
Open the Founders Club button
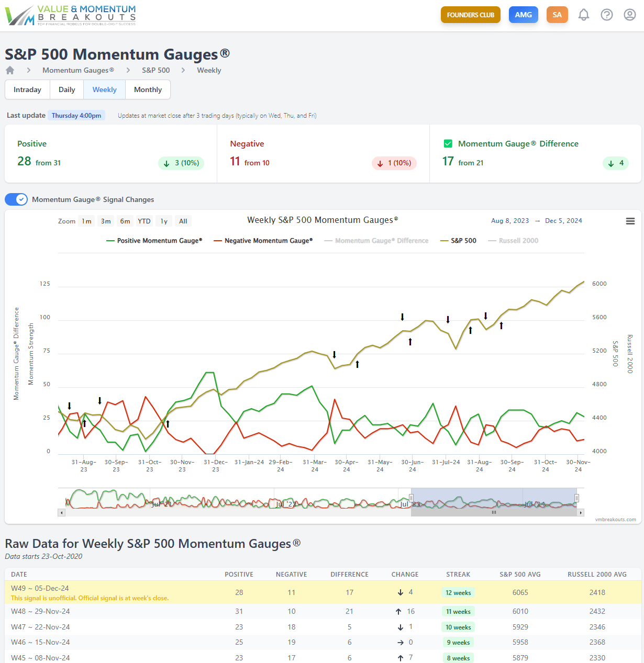[x=470, y=15]
